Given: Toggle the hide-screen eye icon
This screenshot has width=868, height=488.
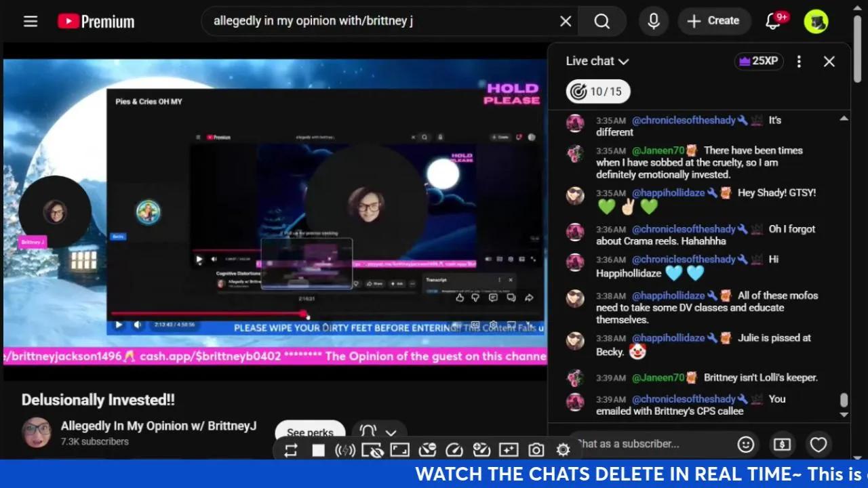Looking at the screenshot, I should tap(372, 450).
